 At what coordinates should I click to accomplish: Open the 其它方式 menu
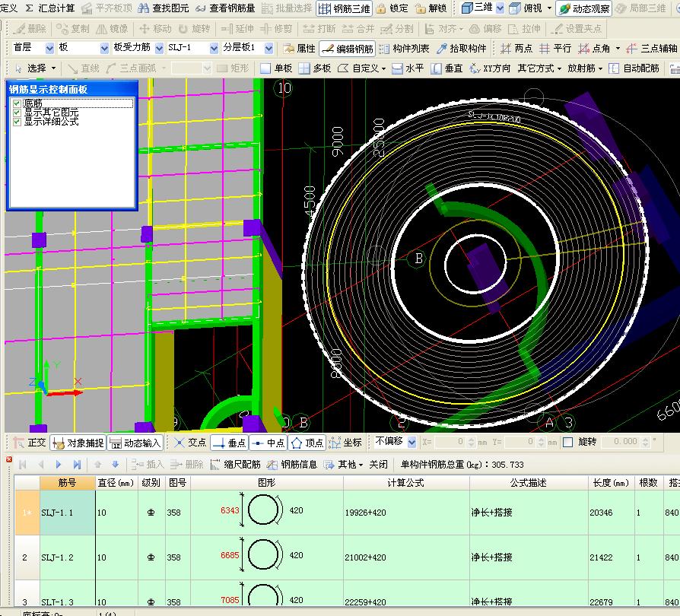point(539,68)
